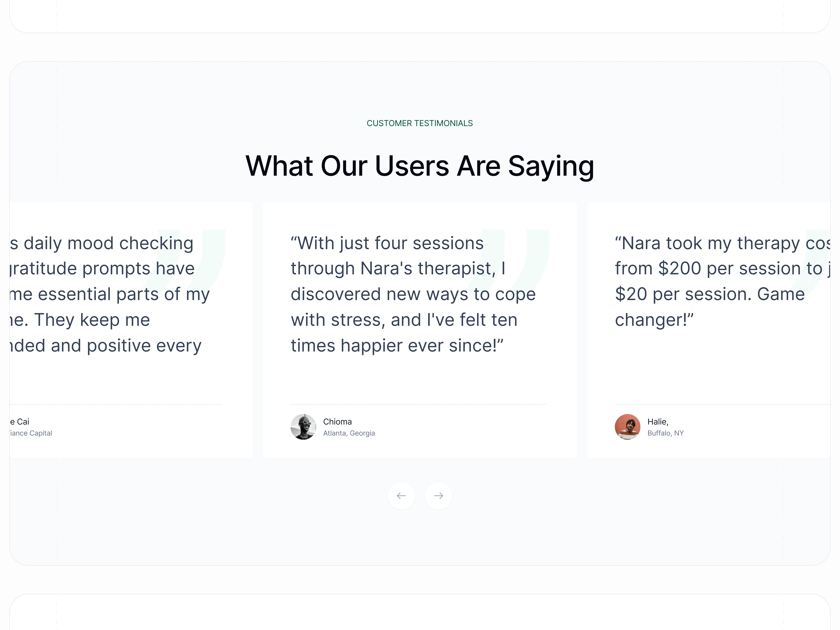Click Halie's profile photo
Screen dimensions: 840x630
pyautogui.click(x=627, y=427)
